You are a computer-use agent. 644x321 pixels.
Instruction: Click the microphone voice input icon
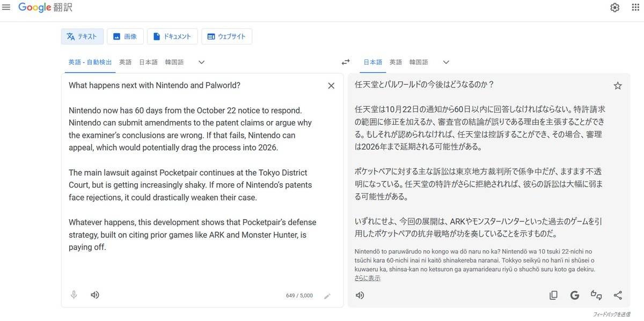pos(74,295)
